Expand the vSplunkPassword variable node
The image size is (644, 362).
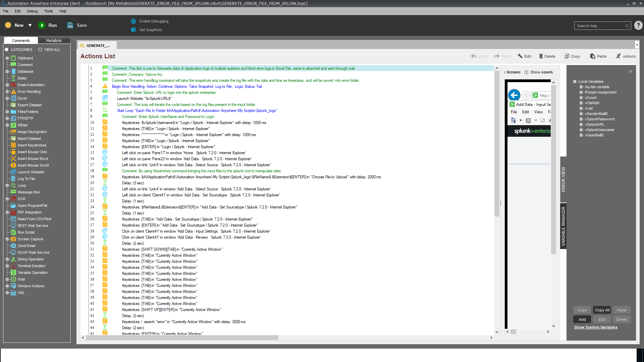581,119
